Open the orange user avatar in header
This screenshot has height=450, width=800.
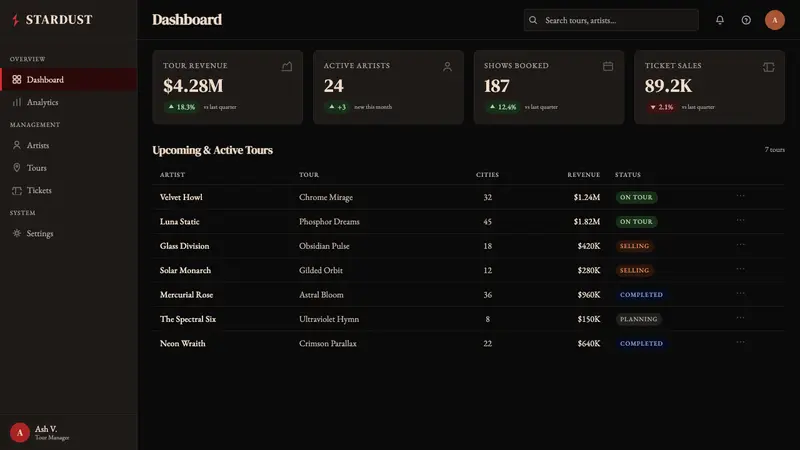pos(774,20)
